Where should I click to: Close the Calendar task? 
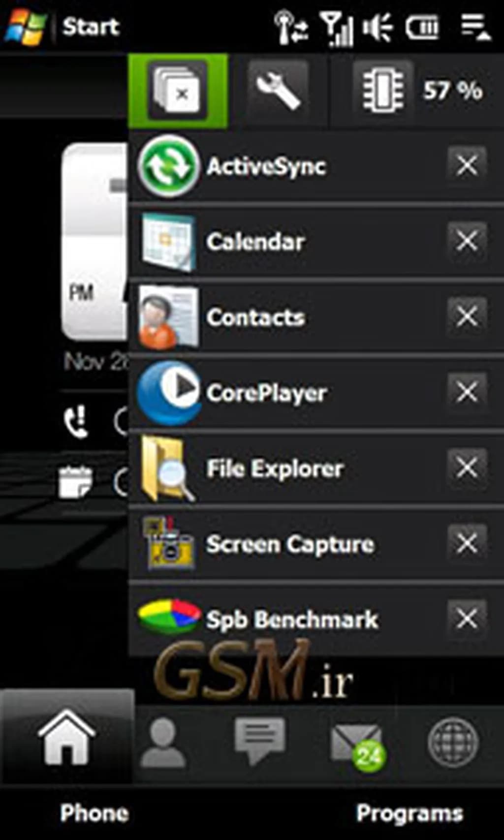[467, 241]
